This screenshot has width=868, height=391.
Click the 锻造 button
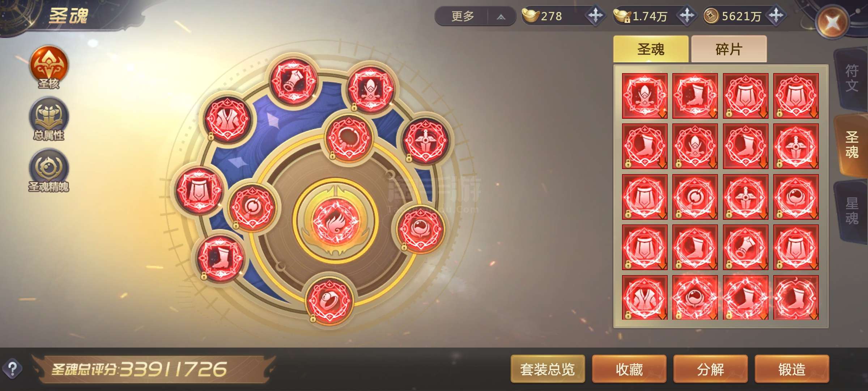click(x=792, y=369)
